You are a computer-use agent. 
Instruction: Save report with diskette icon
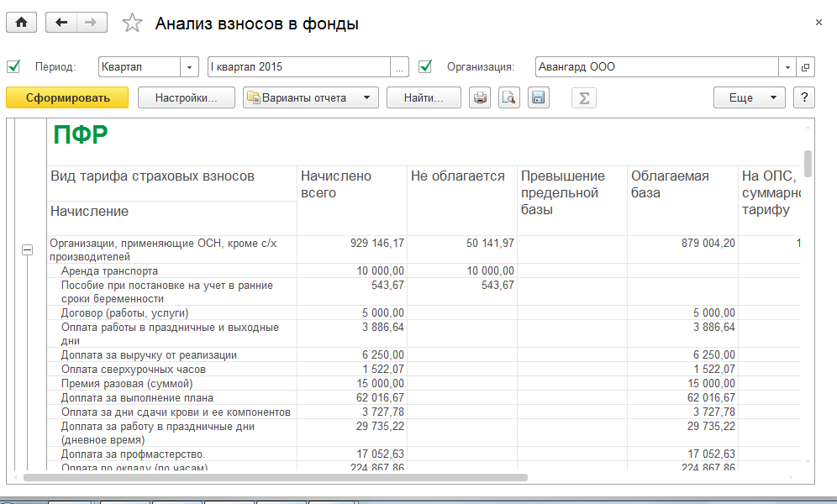click(538, 98)
